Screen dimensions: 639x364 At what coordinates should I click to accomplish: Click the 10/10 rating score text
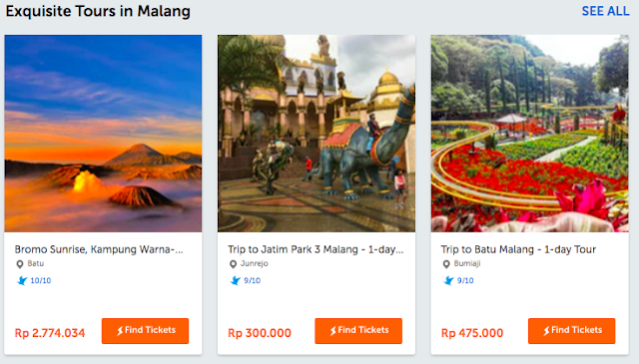coord(41,280)
